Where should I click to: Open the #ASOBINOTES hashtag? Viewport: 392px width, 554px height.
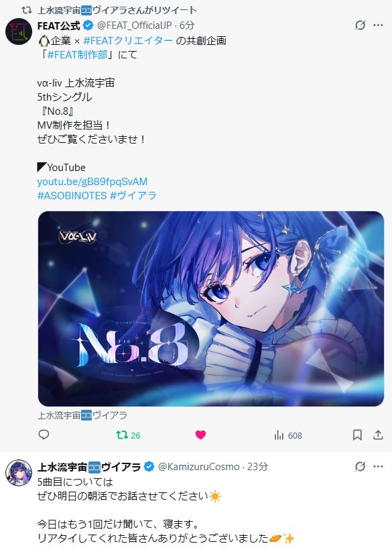tap(72, 195)
